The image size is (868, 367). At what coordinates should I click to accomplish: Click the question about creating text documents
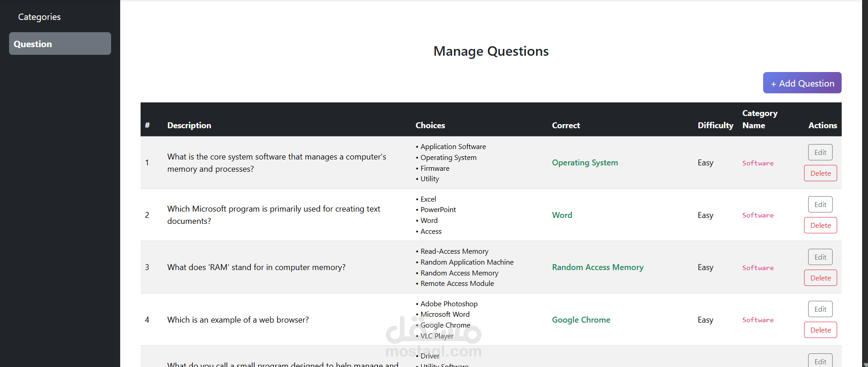tap(273, 215)
